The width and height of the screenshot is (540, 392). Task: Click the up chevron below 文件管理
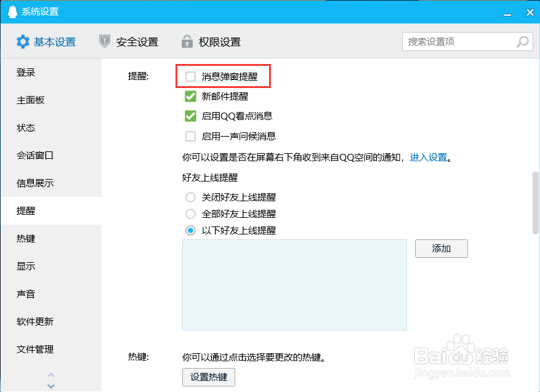tap(51, 375)
